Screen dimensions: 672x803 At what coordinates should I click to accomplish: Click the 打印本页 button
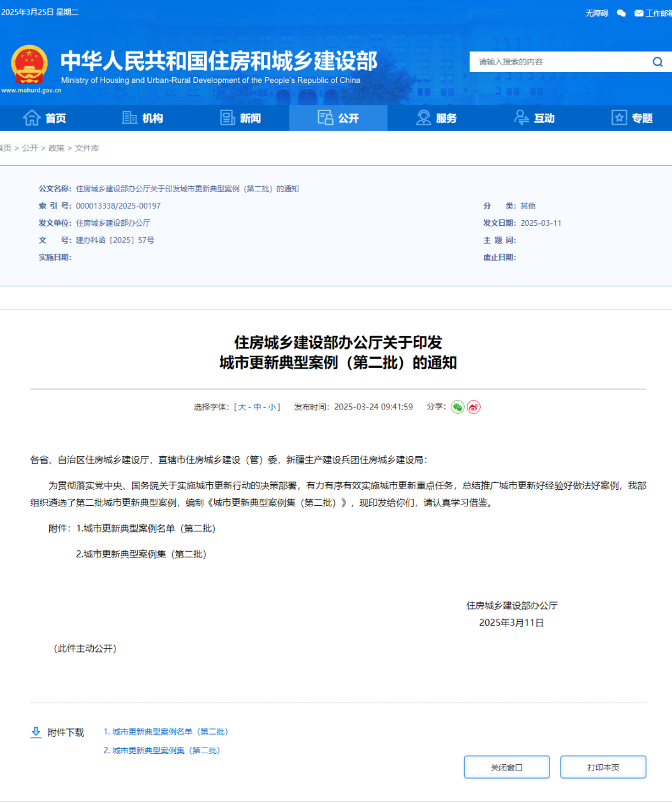[x=603, y=767]
